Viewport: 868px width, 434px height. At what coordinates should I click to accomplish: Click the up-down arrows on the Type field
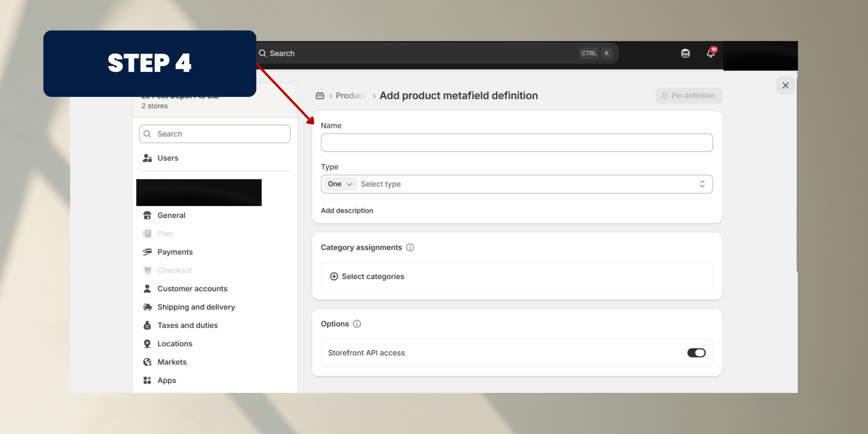[702, 184]
